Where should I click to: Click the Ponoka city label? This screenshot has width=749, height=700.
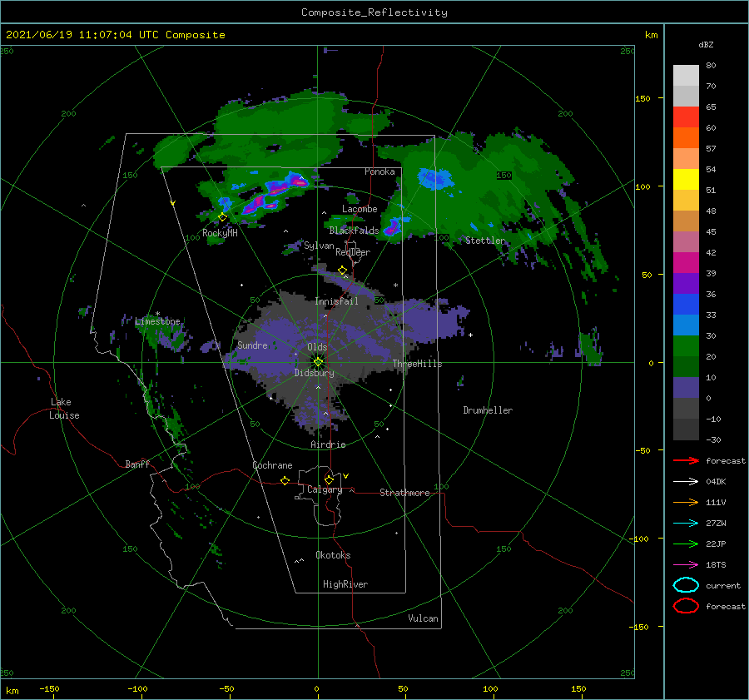(379, 171)
